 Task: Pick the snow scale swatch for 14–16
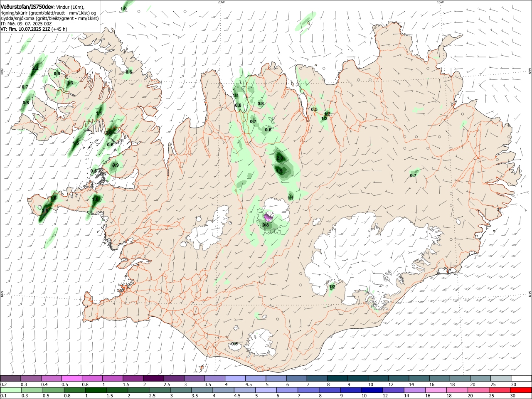click(419, 378)
